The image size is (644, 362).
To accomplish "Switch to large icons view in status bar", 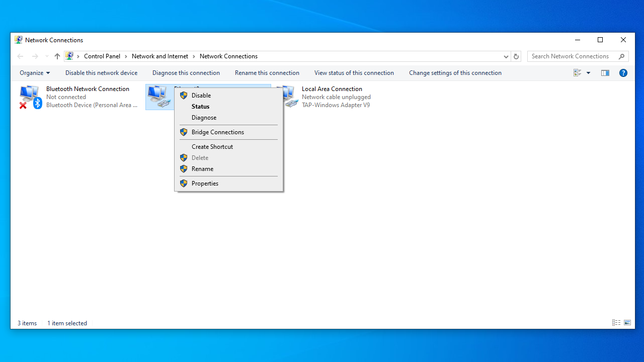I will [x=627, y=323].
